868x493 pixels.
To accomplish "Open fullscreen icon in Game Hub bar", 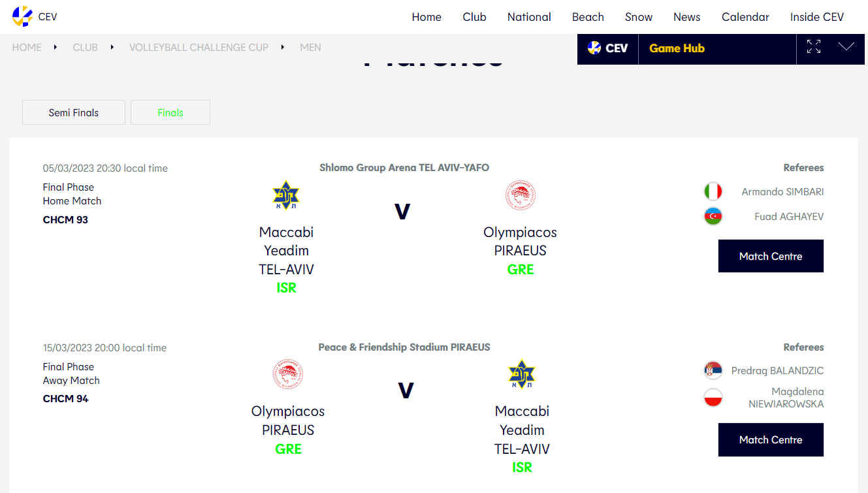I will (814, 47).
